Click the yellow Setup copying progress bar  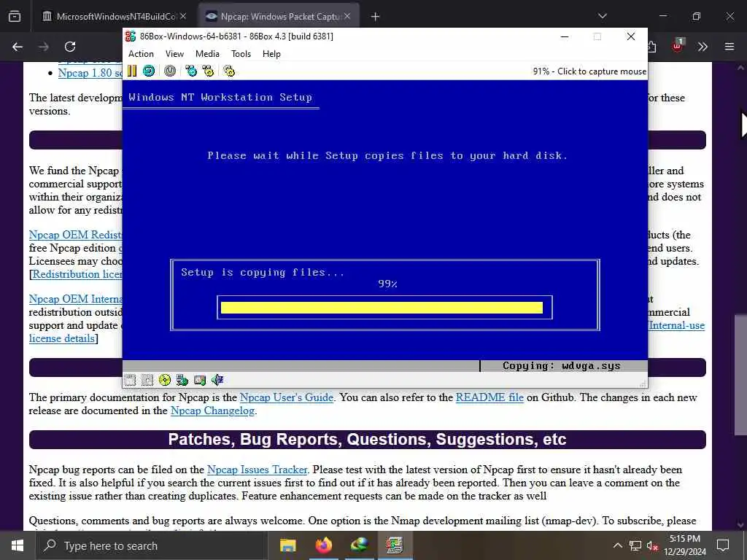coord(382,308)
